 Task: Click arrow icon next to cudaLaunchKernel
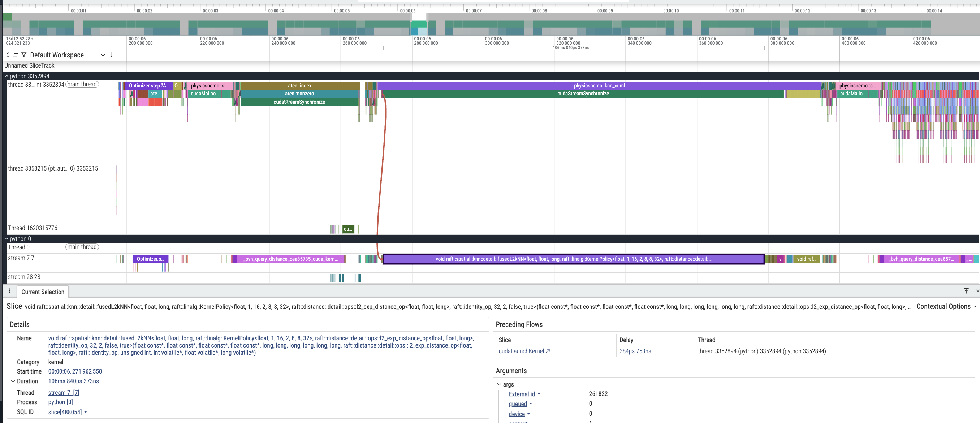[548, 351]
